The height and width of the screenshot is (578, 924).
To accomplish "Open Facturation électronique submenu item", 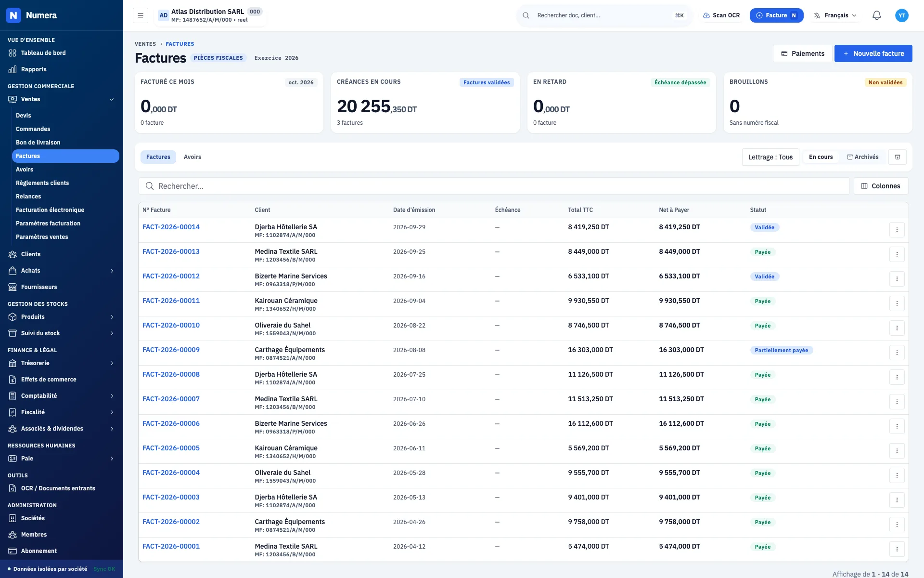I will 65,210.
